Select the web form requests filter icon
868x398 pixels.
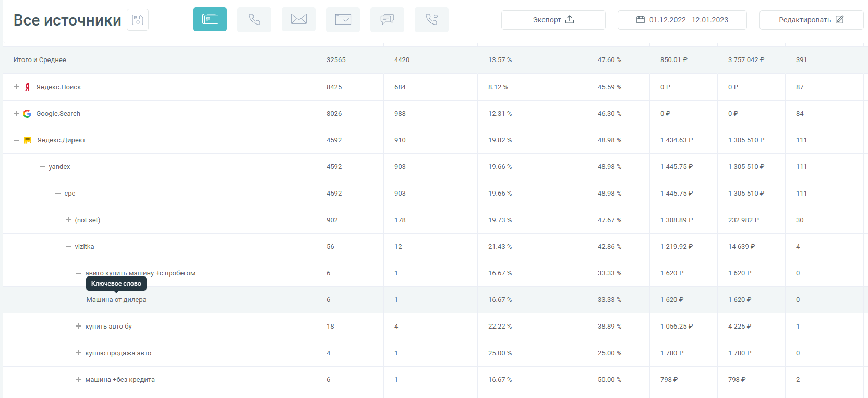point(343,19)
